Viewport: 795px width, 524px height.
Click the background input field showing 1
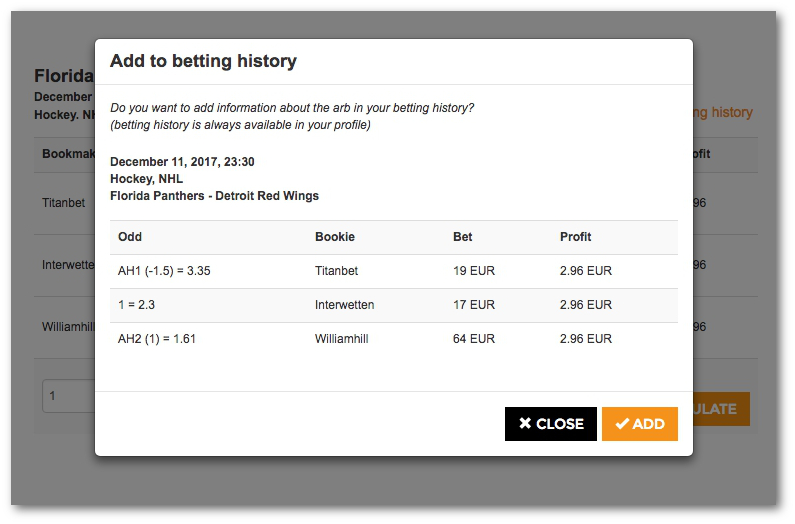tap(68, 396)
